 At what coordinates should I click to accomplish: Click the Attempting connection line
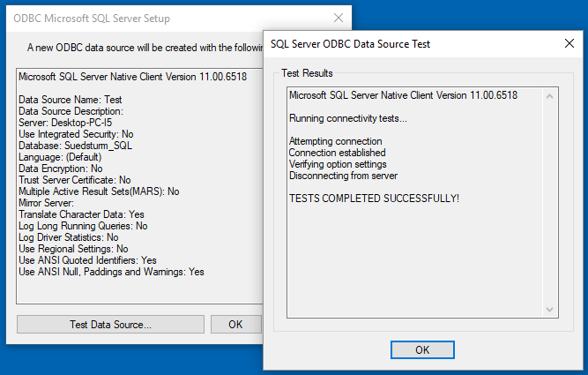tap(336, 141)
